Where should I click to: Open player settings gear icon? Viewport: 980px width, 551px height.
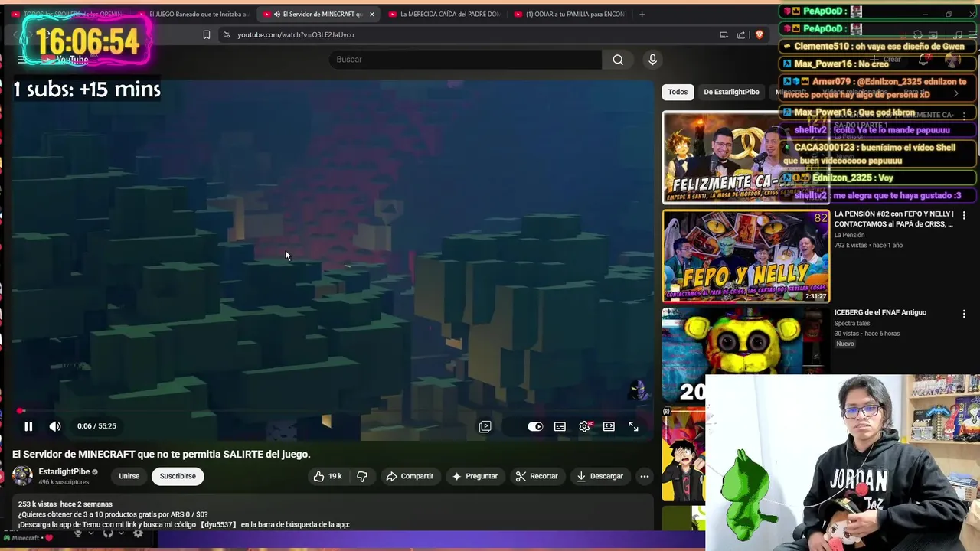585,426
